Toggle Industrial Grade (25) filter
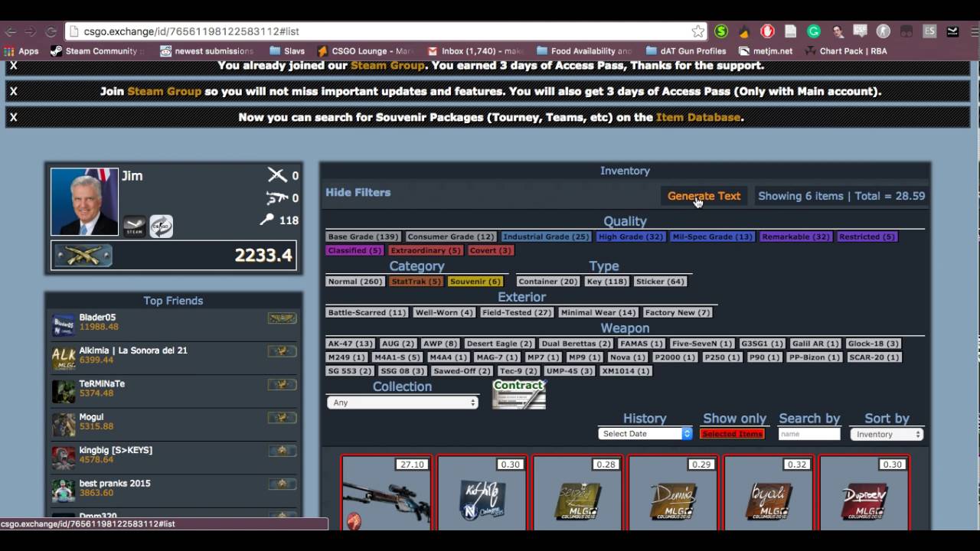The image size is (980, 551). click(x=546, y=236)
